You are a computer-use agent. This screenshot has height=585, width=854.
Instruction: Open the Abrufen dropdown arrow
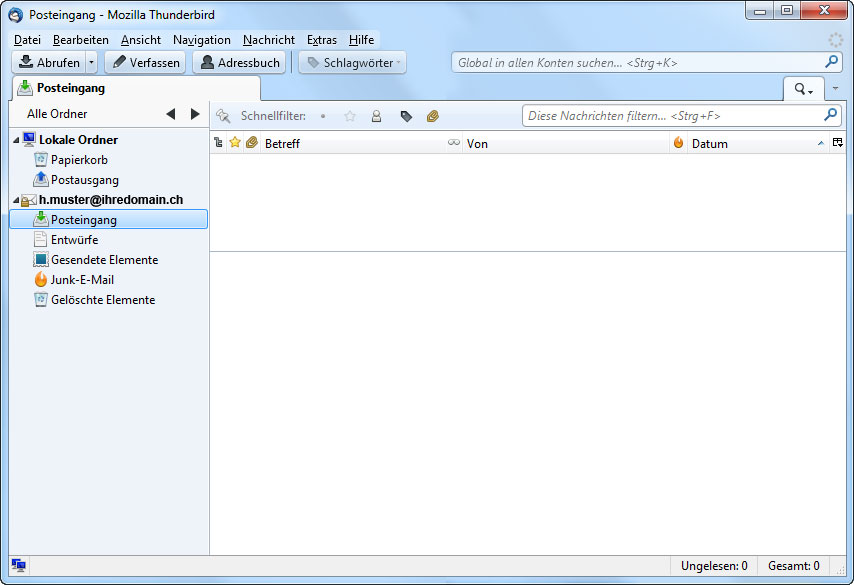click(x=92, y=63)
